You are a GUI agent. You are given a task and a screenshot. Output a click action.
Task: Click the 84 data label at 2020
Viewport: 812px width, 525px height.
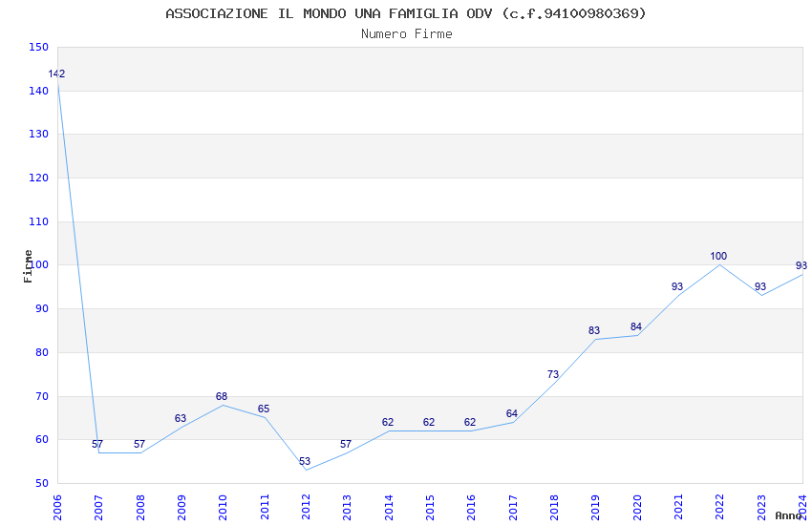[x=636, y=326]
